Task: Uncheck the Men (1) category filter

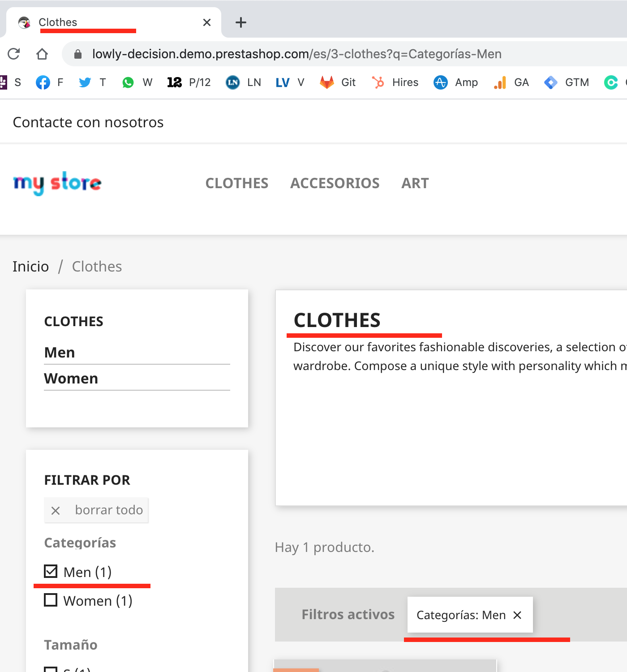Action: tap(51, 571)
